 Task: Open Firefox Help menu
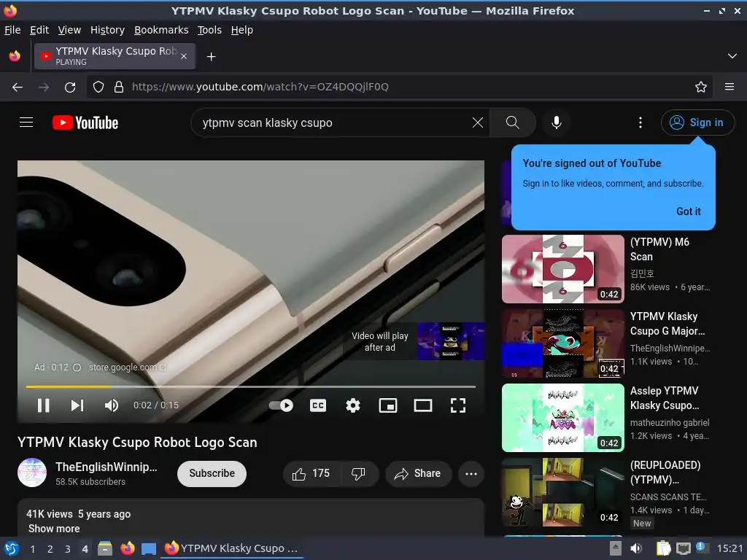click(x=242, y=30)
